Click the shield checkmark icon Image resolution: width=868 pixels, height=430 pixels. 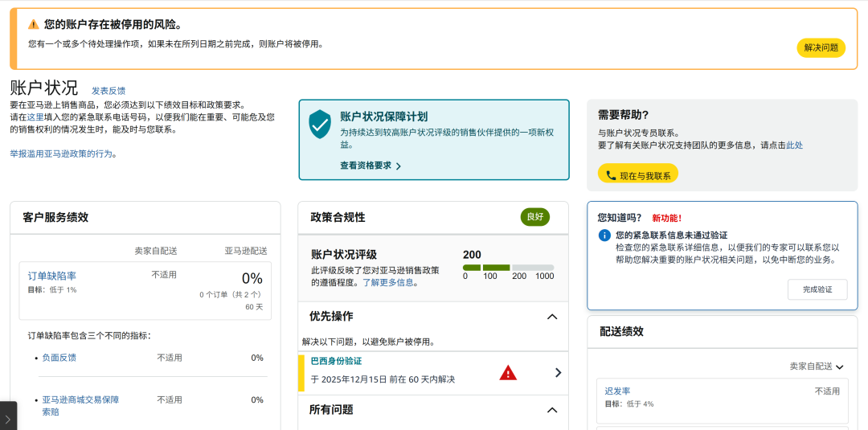coord(320,124)
